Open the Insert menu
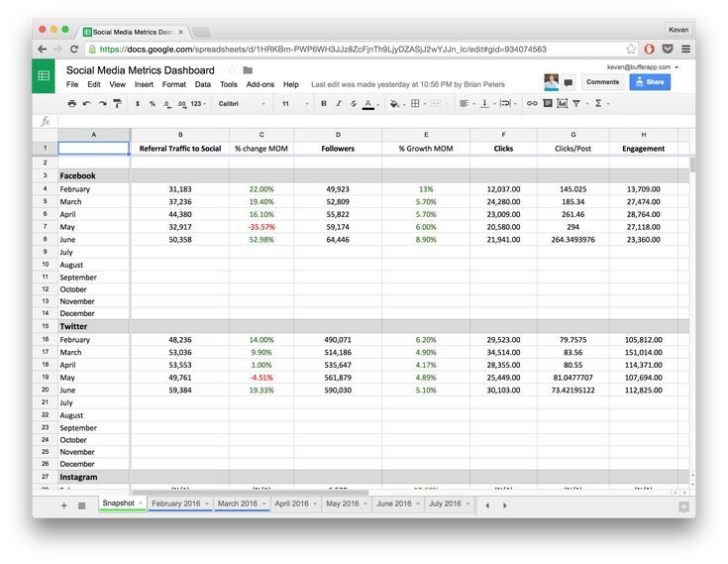Screen dimensions: 728x564 pyautogui.click(x=144, y=84)
